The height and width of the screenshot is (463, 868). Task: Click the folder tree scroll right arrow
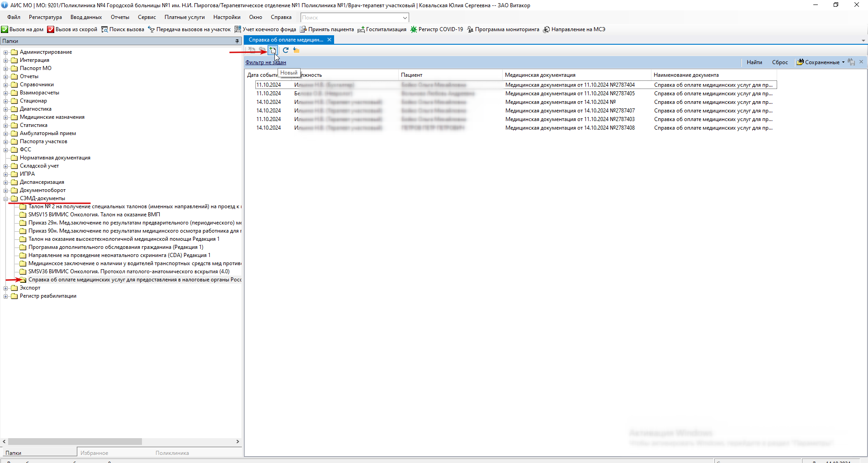coord(238,441)
